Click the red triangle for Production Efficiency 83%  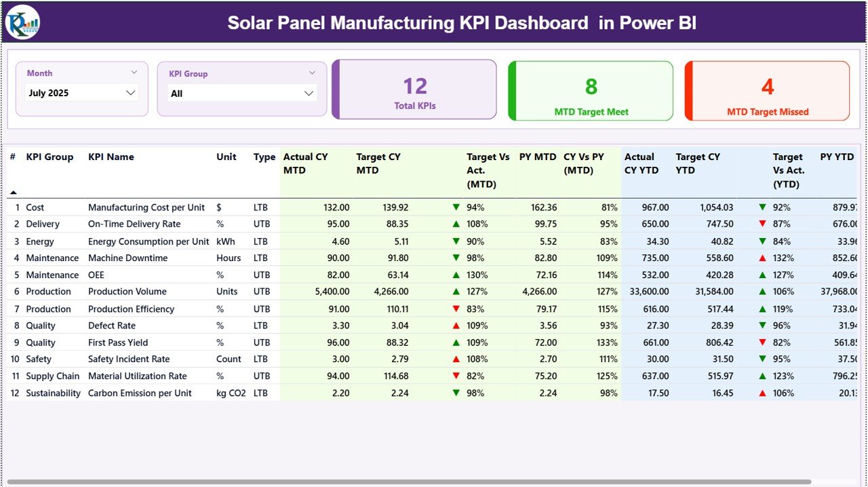coord(456,308)
